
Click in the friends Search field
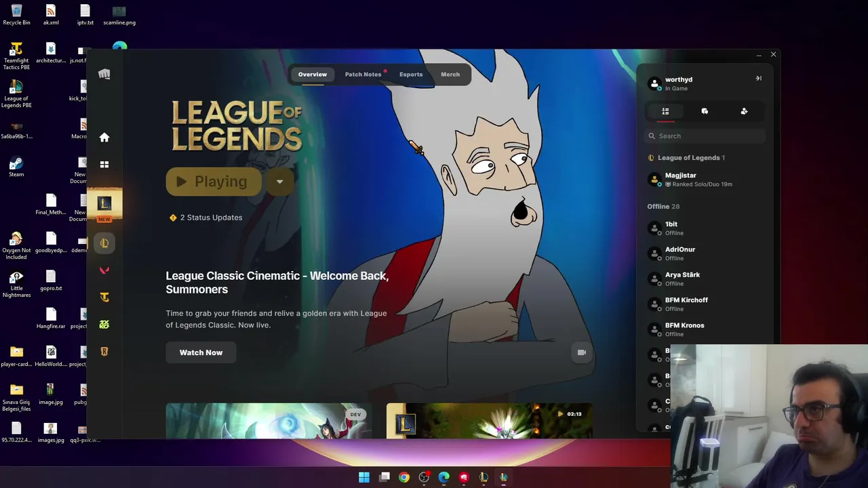705,136
